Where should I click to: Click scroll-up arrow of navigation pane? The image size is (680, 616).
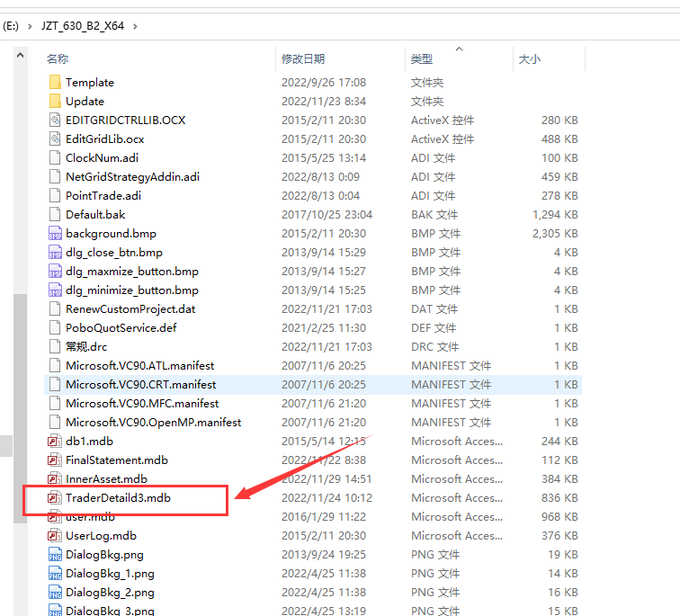20,56
